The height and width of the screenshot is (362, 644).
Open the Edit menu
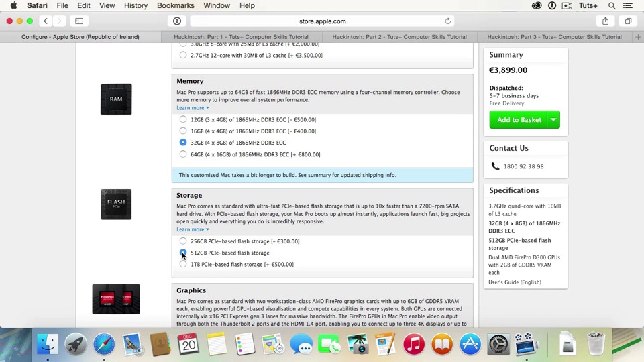[83, 5]
